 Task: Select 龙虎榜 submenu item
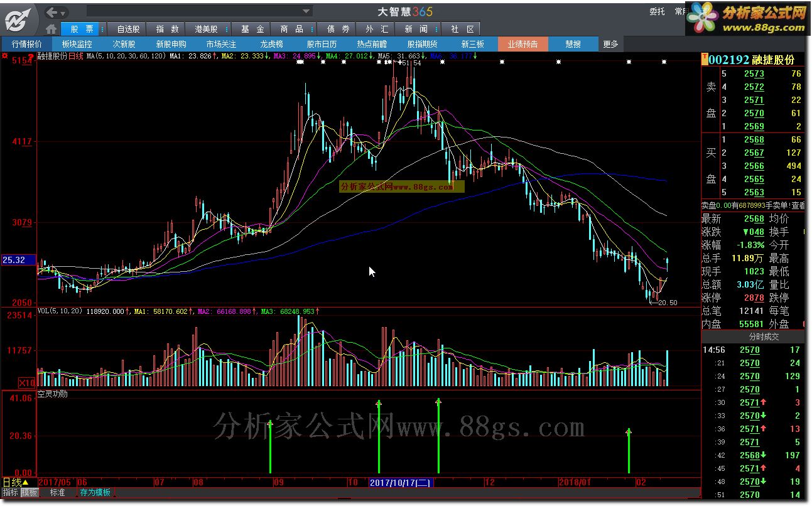(x=271, y=44)
